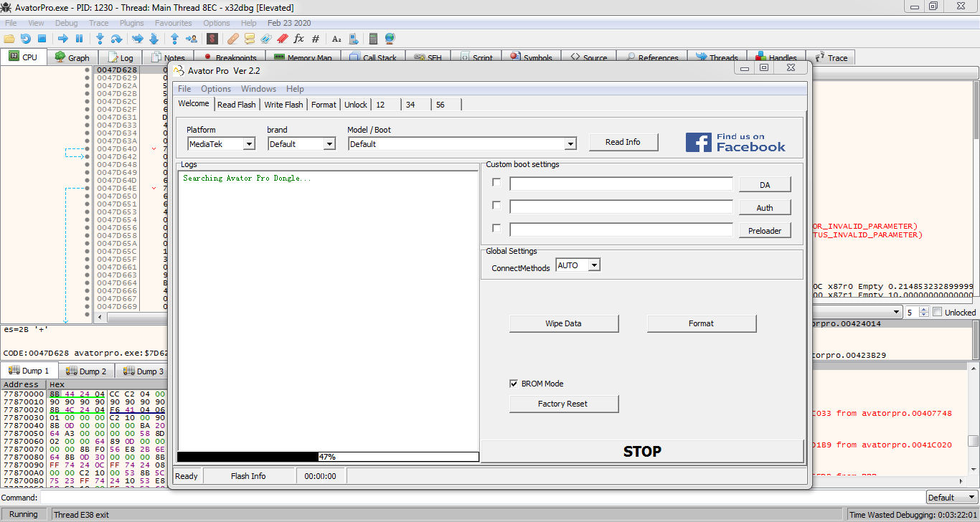Open the Calculator icon in x32dbg toolbar

tap(373, 39)
